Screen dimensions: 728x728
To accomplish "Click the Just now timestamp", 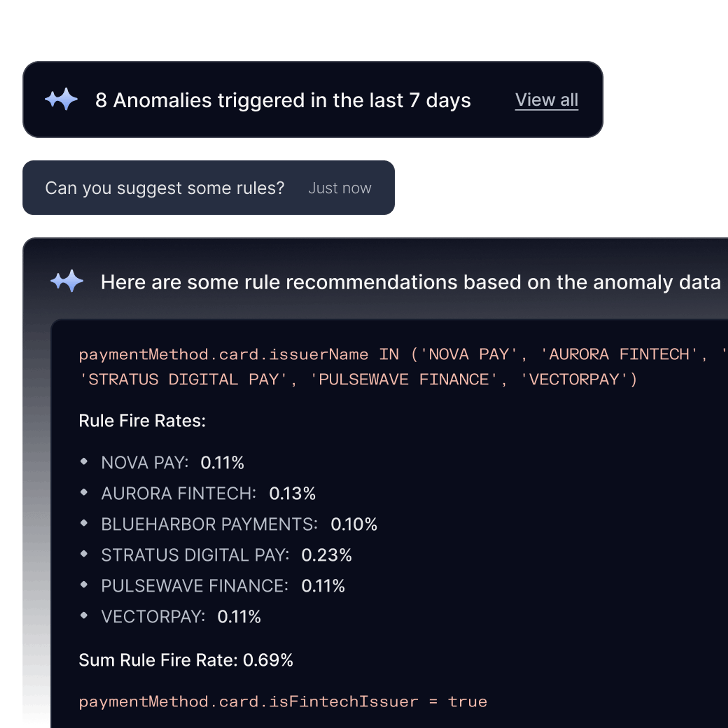I will tap(340, 188).
